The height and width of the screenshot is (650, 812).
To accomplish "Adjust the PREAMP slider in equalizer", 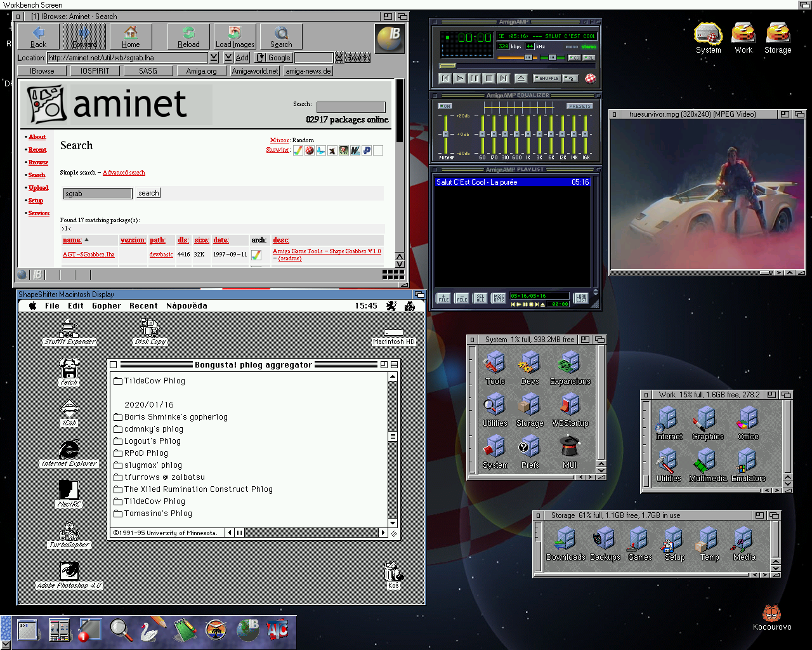I will [446, 134].
